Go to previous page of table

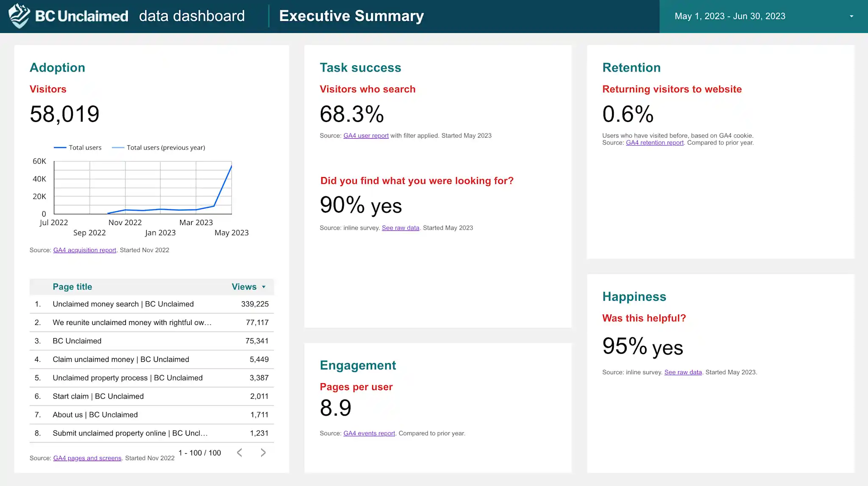(239, 453)
